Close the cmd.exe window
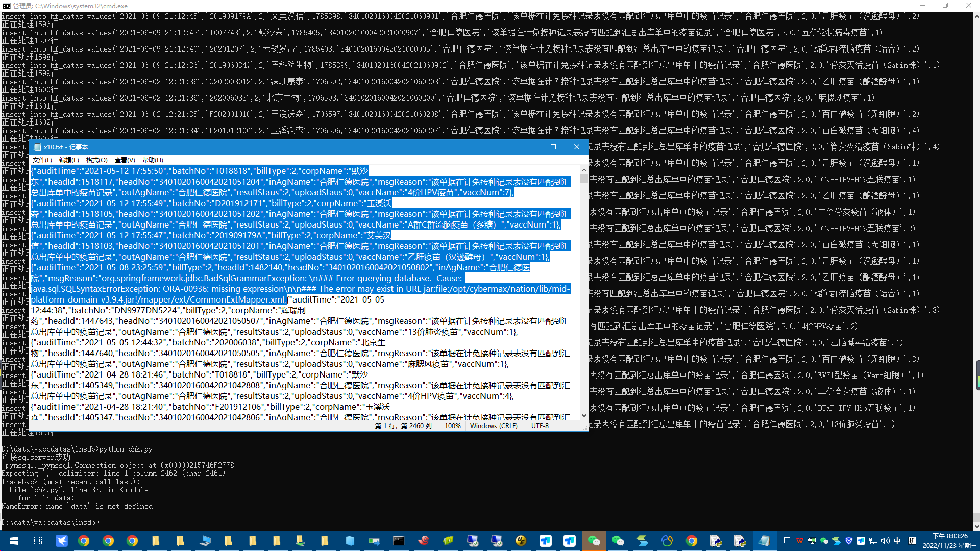Image resolution: width=980 pixels, height=551 pixels. (969, 6)
